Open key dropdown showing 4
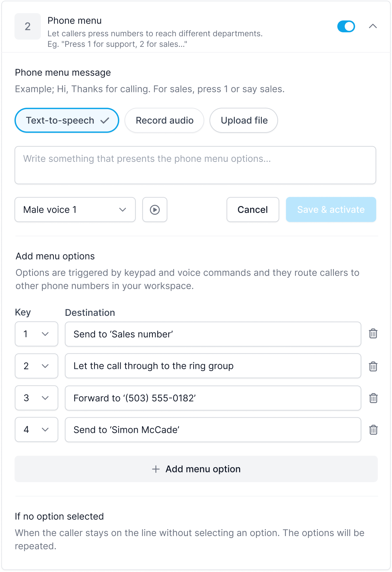Image resolution: width=392 pixels, height=572 pixels. coord(37,430)
